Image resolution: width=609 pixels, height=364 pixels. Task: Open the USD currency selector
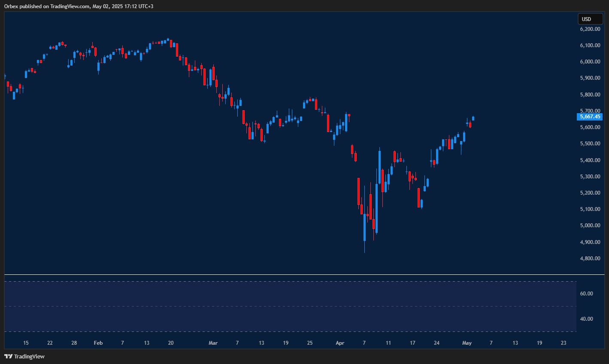pyautogui.click(x=590, y=19)
